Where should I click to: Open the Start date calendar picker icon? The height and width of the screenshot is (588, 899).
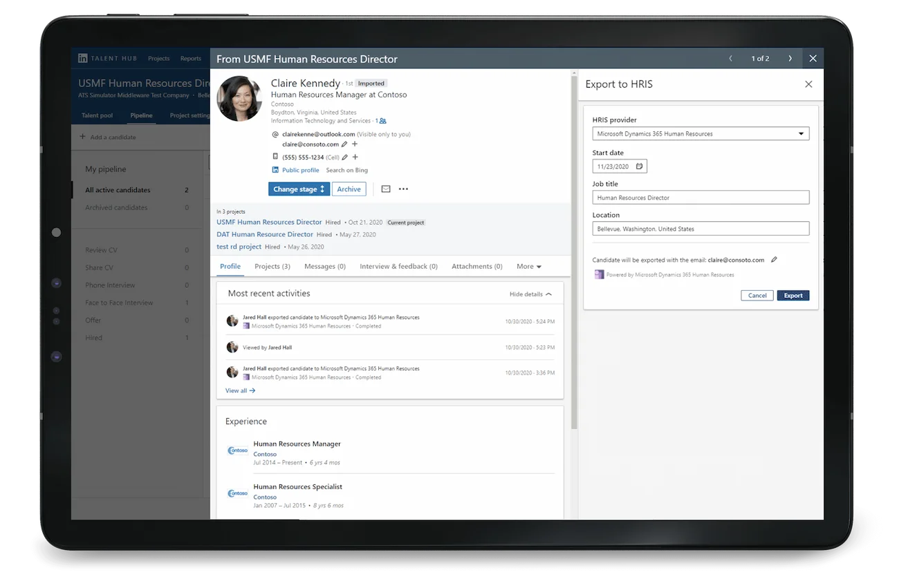(x=640, y=167)
